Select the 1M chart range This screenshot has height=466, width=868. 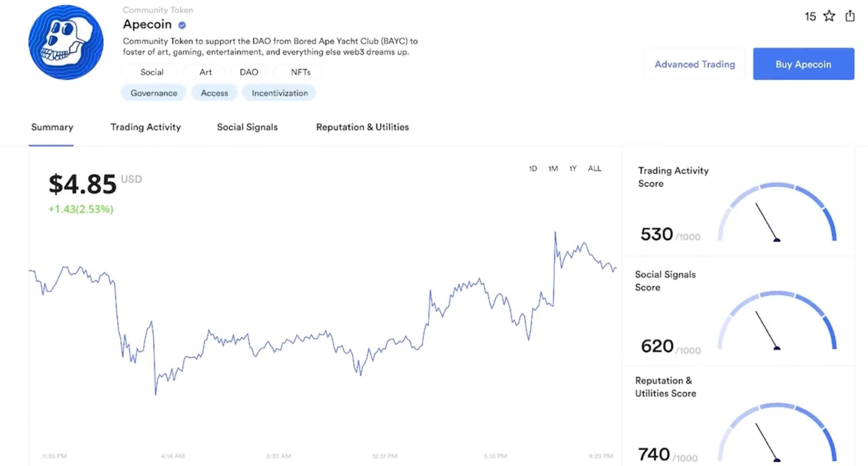tap(553, 168)
